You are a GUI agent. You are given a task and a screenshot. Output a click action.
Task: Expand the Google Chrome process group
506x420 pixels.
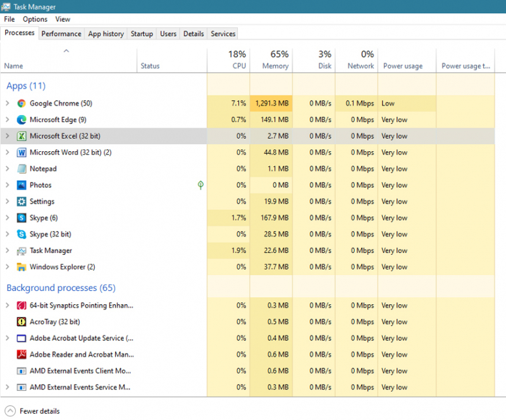click(x=8, y=103)
